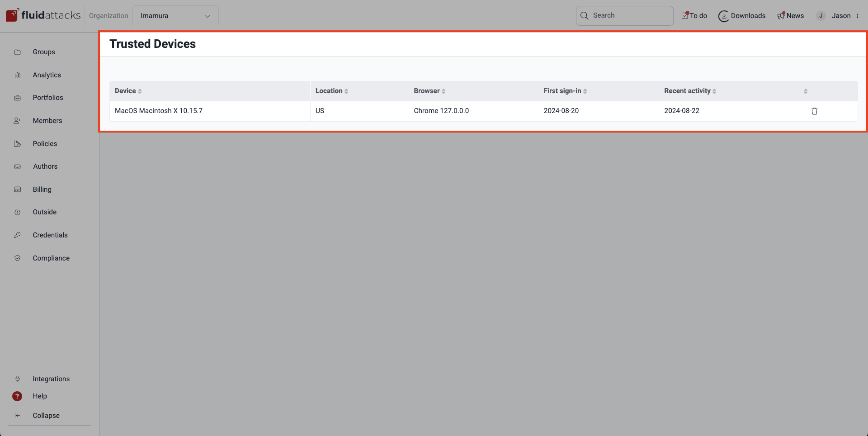Open the Jason user menu

coord(838,16)
